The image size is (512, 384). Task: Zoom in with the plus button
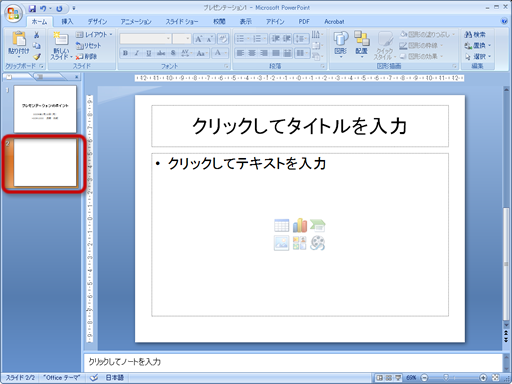(x=483, y=377)
